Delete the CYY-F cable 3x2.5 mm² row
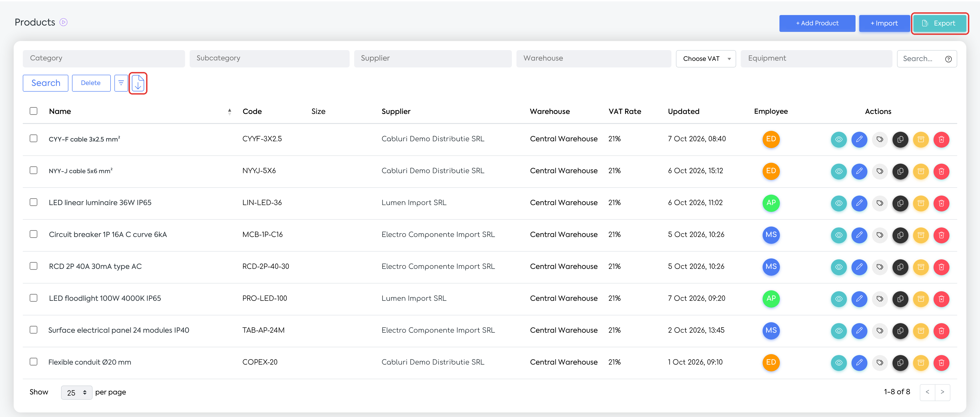The height and width of the screenshot is (417, 980). point(941,139)
